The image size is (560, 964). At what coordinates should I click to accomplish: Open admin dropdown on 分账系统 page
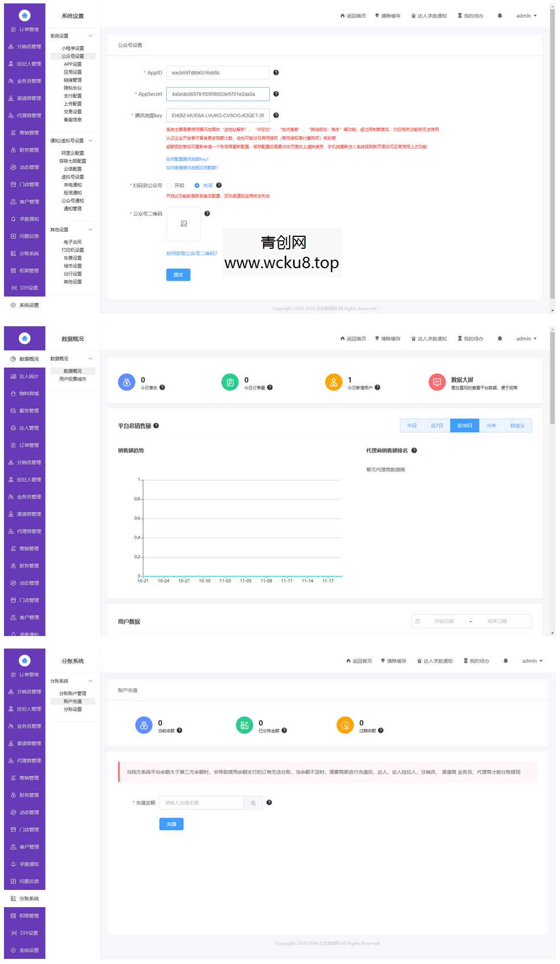click(532, 661)
